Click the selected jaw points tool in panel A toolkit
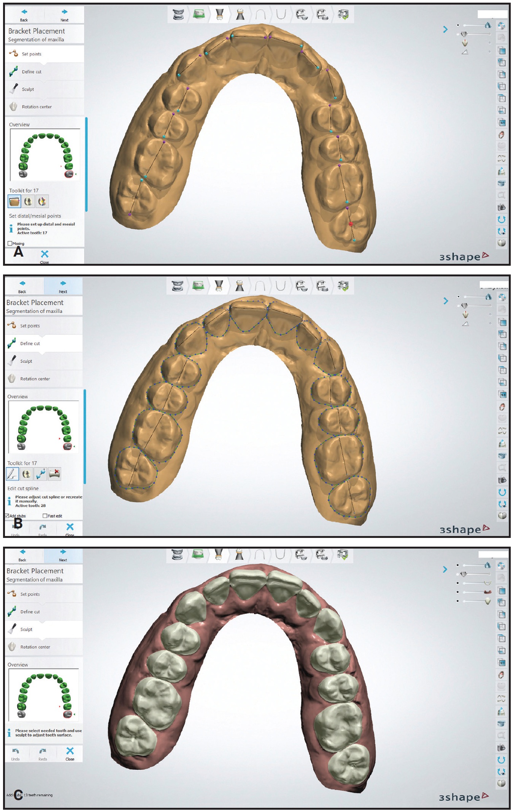This screenshot has height=812, width=513. point(14,201)
